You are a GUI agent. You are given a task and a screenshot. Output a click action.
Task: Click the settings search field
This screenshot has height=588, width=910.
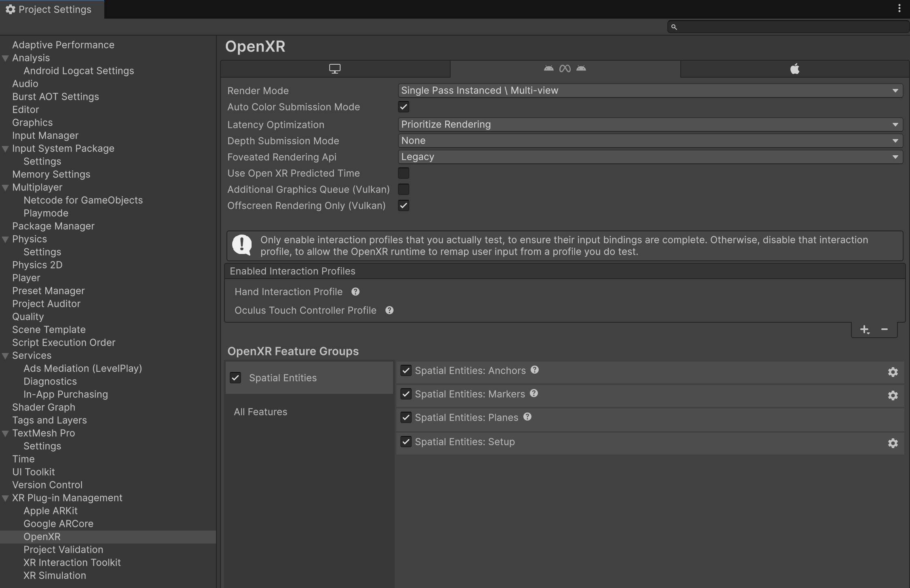coord(788,27)
